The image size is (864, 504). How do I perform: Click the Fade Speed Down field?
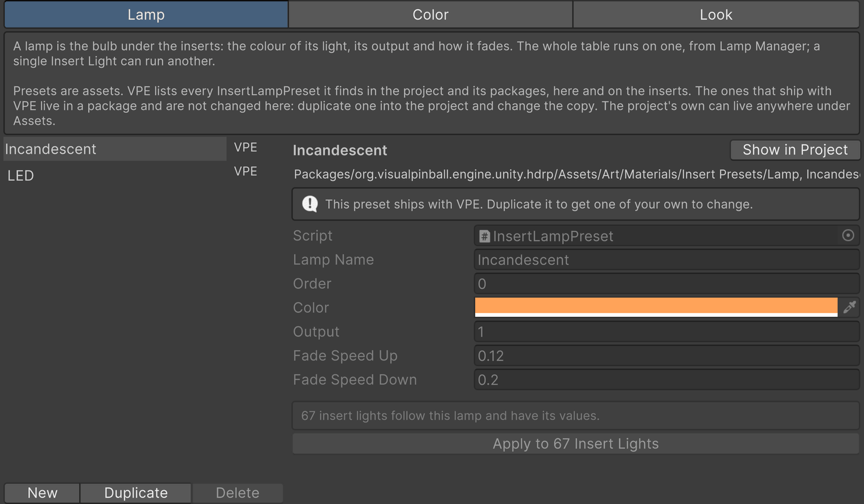(x=667, y=380)
